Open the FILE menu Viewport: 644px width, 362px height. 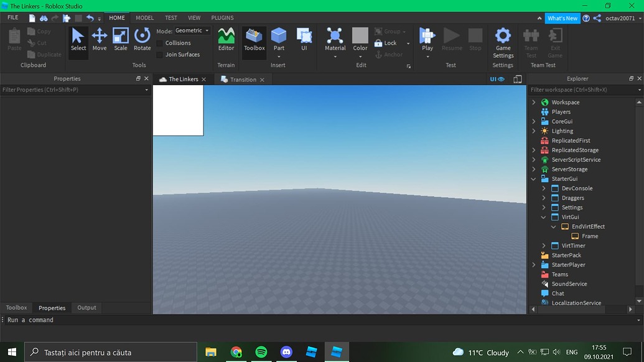(x=12, y=17)
